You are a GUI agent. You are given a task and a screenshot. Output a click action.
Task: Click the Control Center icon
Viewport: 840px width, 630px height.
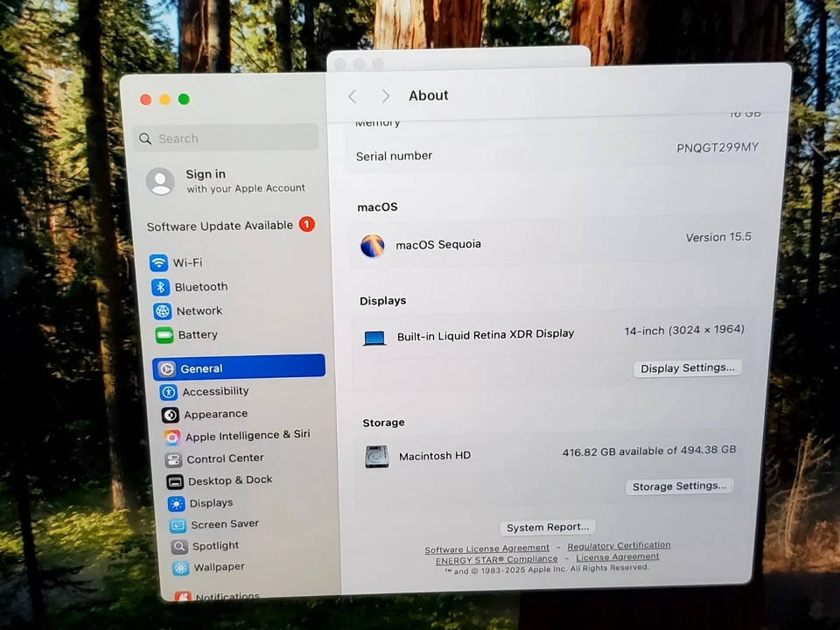click(173, 459)
